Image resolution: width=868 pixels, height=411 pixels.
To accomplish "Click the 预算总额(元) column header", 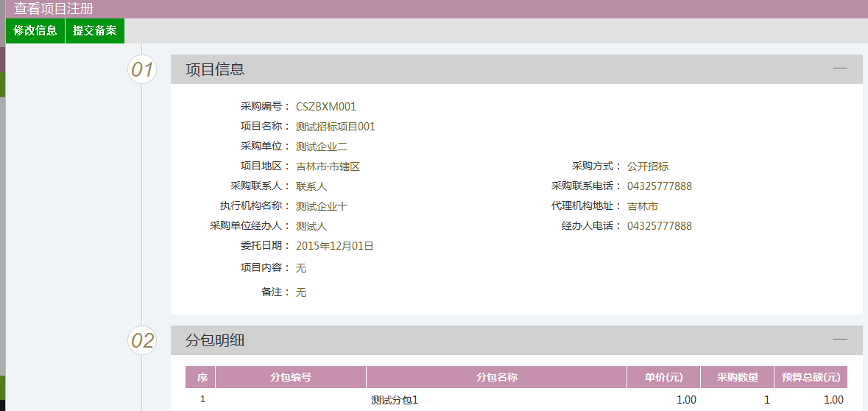I will tap(811, 377).
